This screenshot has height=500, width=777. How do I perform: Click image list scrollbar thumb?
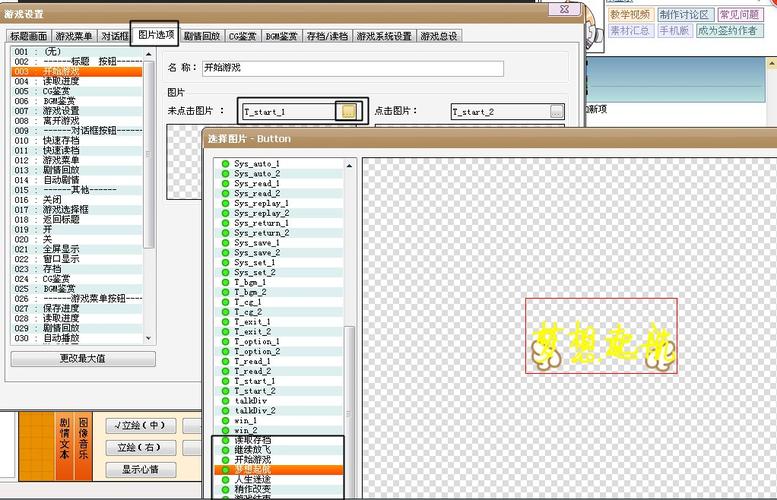[349, 411]
